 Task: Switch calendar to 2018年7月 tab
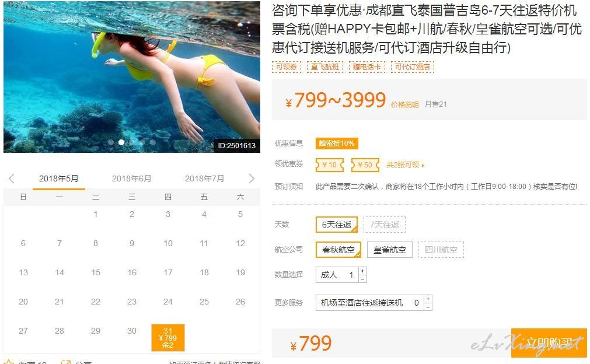click(204, 178)
